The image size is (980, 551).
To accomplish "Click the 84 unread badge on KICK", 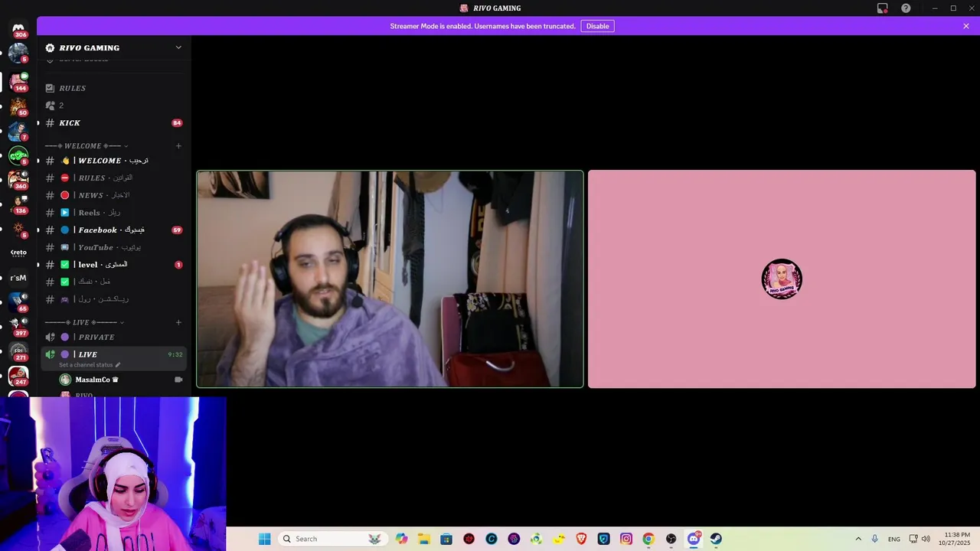I will [177, 123].
